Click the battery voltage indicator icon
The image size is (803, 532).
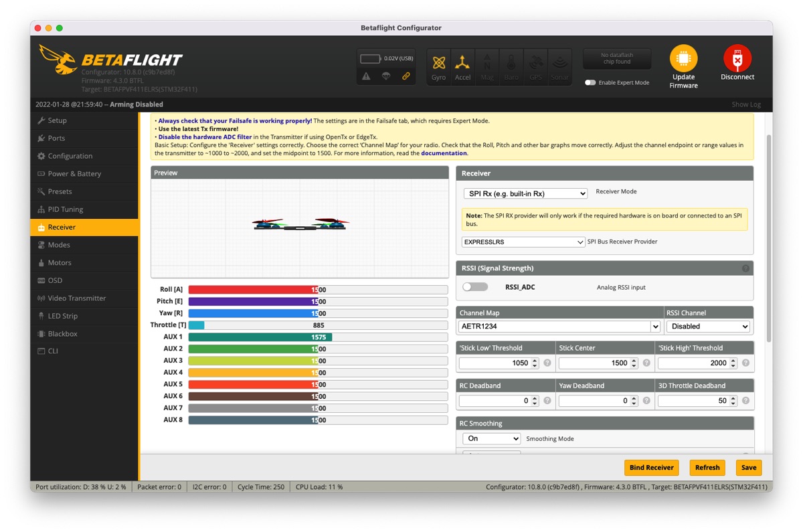click(x=371, y=59)
